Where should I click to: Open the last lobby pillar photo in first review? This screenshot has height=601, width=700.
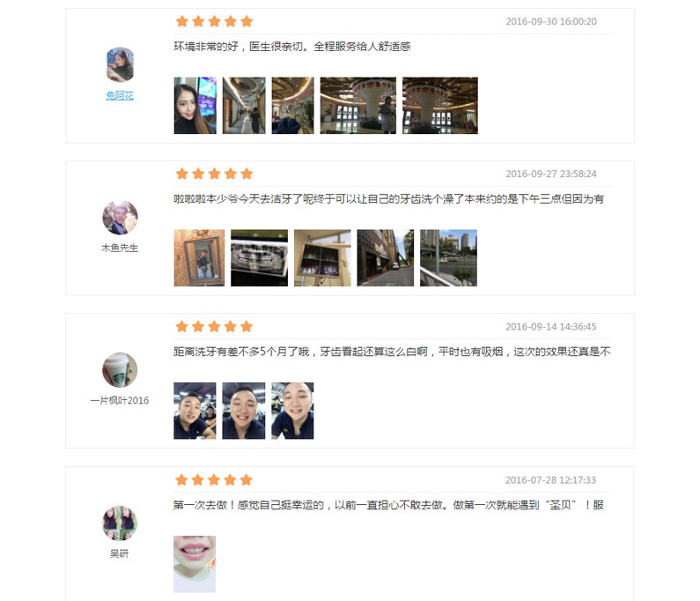(440, 106)
